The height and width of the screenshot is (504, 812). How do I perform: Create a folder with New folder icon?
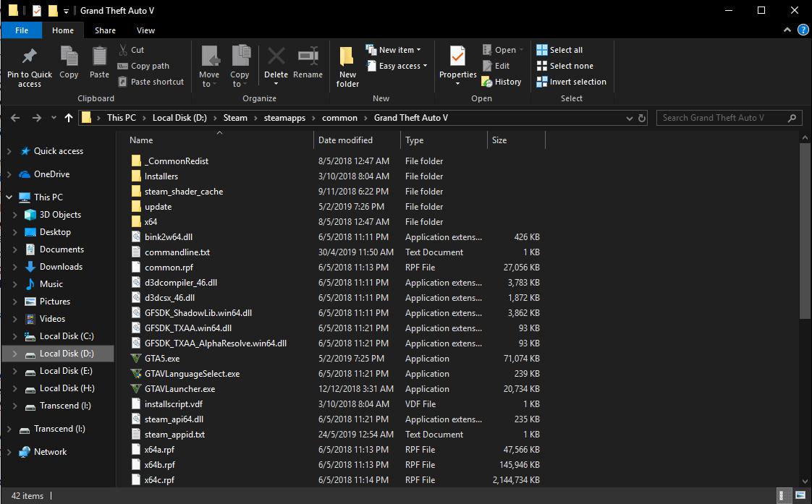(x=347, y=56)
